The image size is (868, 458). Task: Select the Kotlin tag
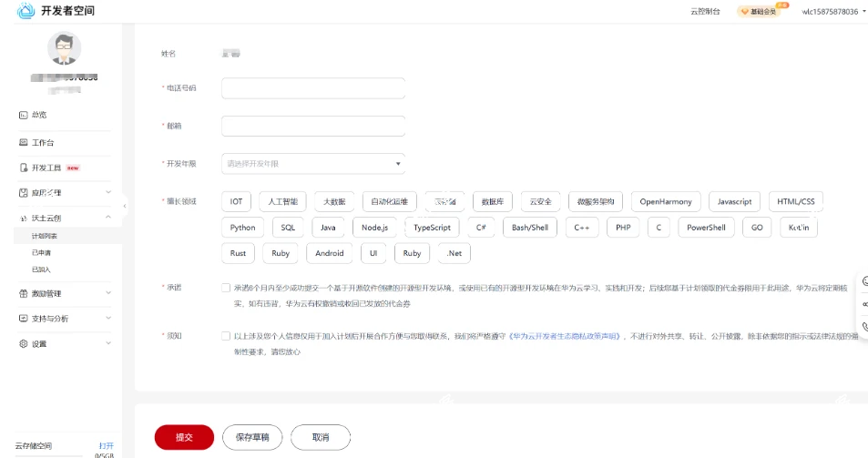[799, 228]
